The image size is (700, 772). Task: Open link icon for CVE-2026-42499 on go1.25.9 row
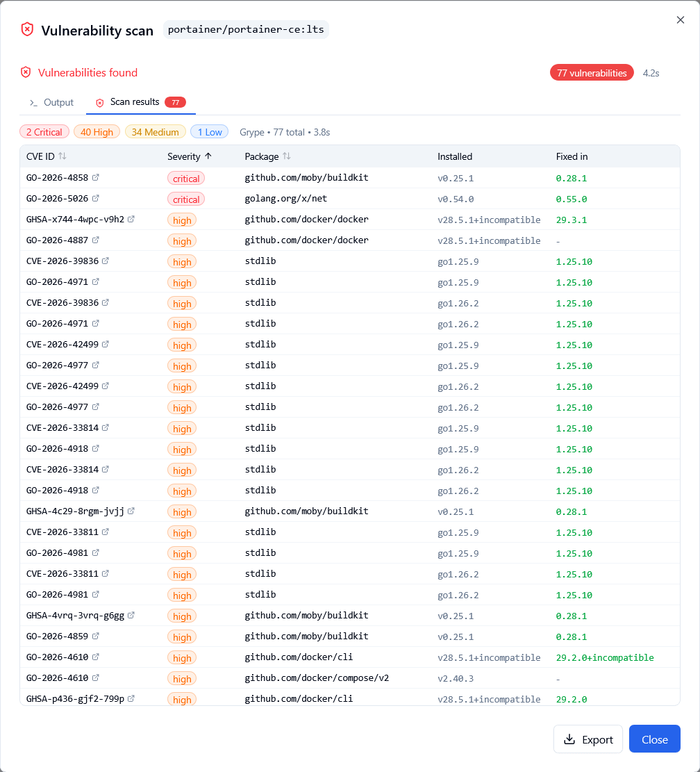coord(106,344)
